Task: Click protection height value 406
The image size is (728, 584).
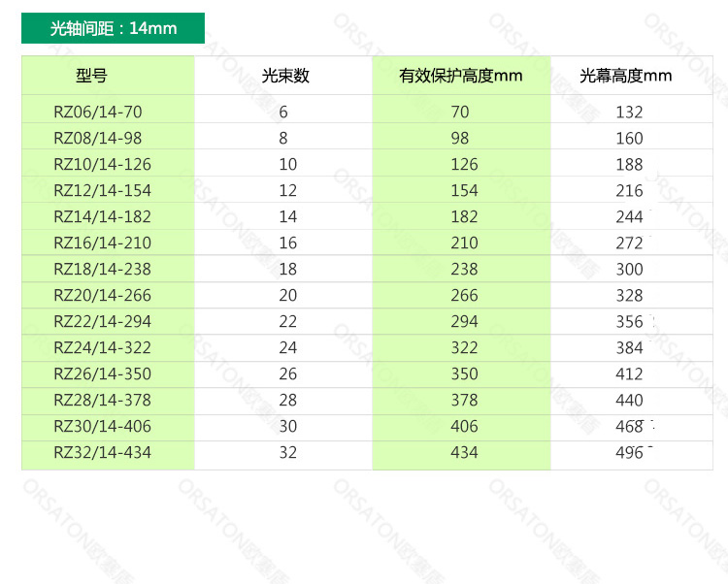Action: pos(464,426)
